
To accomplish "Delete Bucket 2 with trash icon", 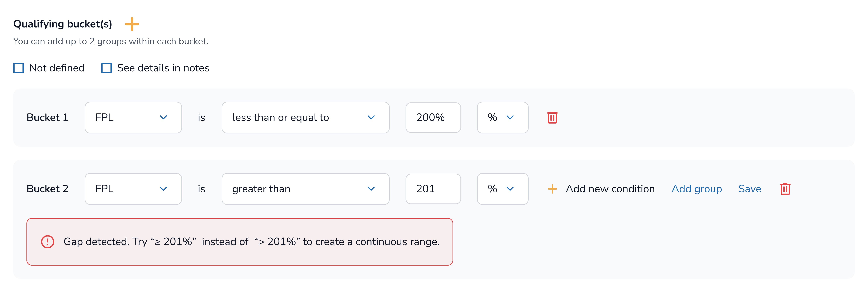I will click(x=785, y=189).
